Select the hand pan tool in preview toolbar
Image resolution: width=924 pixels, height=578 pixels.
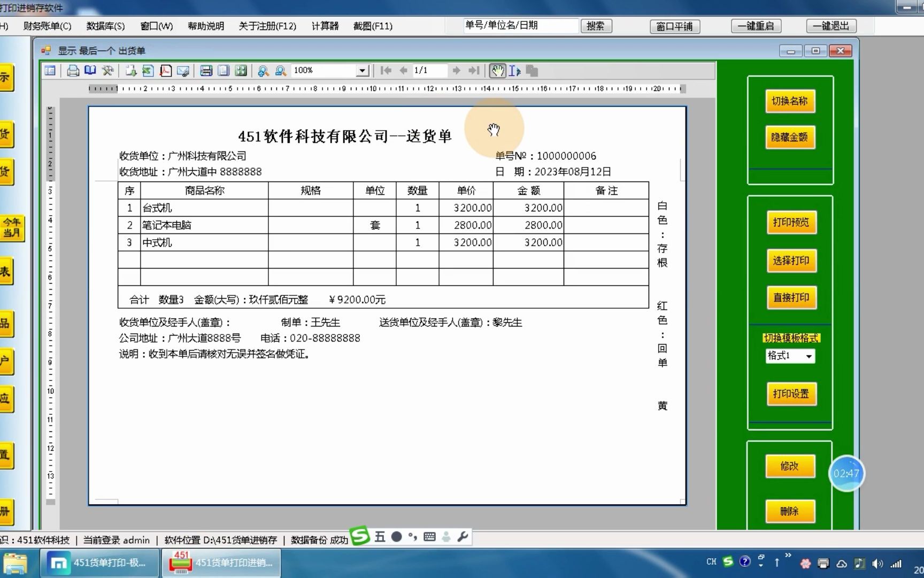(x=497, y=70)
